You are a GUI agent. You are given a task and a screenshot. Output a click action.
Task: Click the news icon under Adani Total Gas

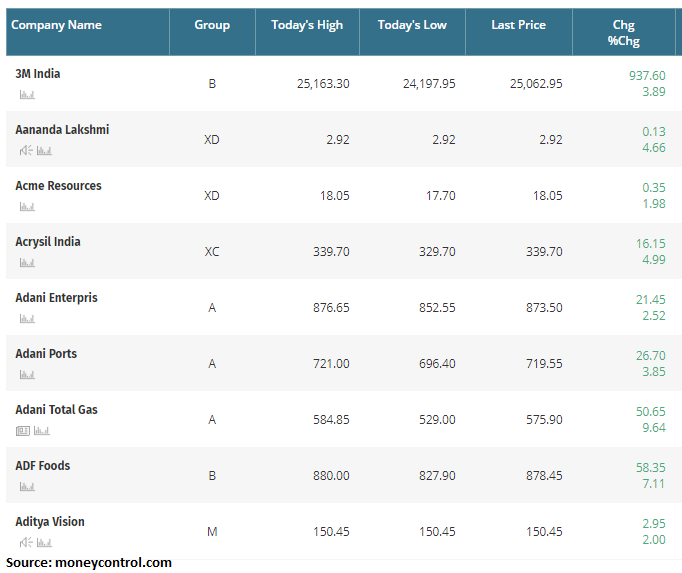[23, 431]
